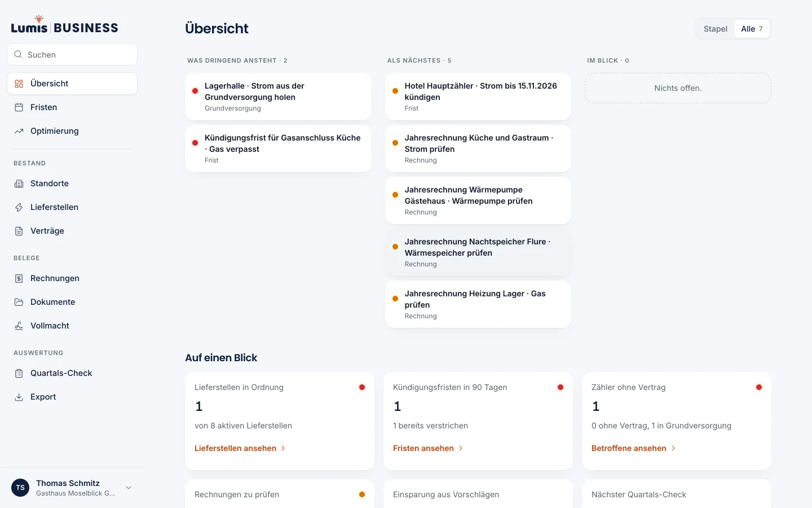Click chevron next to Lieferstellen ansehen
Image resolution: width=812 pixels, height=508 pixels.
tap(283, 448)
